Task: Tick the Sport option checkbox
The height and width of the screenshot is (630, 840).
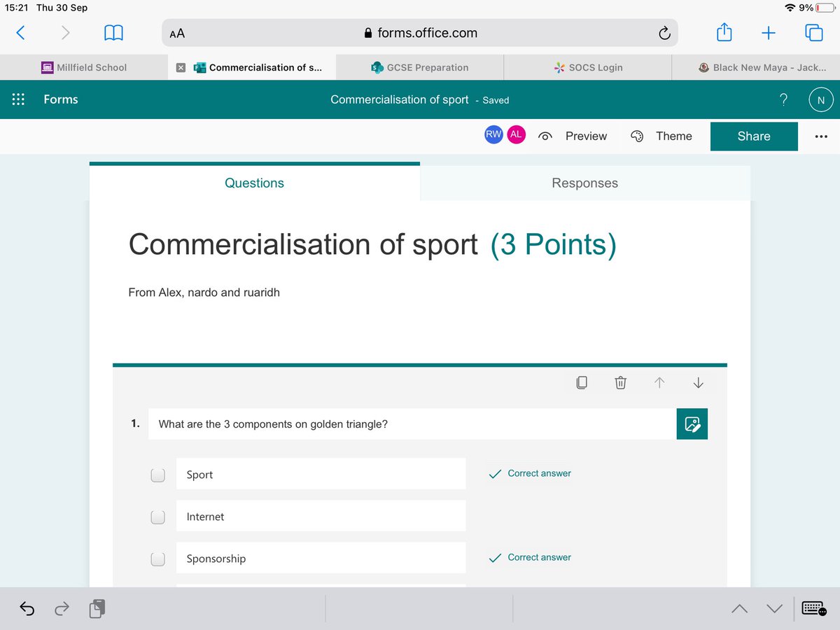Action: (x=157, y=475)
